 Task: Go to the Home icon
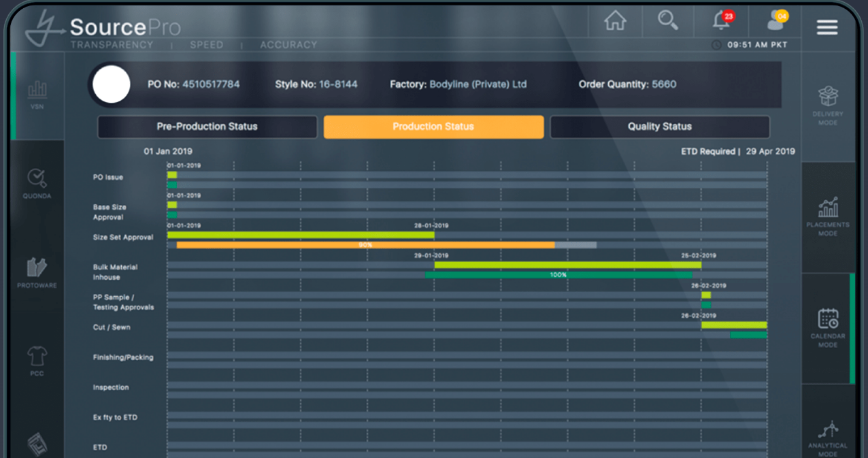615,21
